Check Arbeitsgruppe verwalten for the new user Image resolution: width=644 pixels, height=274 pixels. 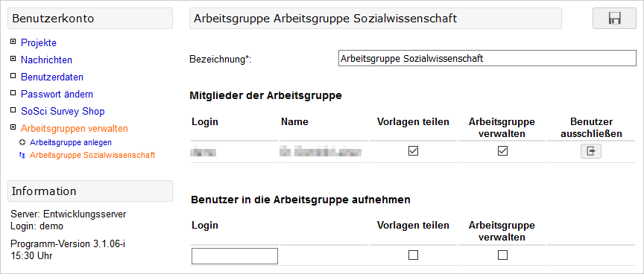click(502, 255)
